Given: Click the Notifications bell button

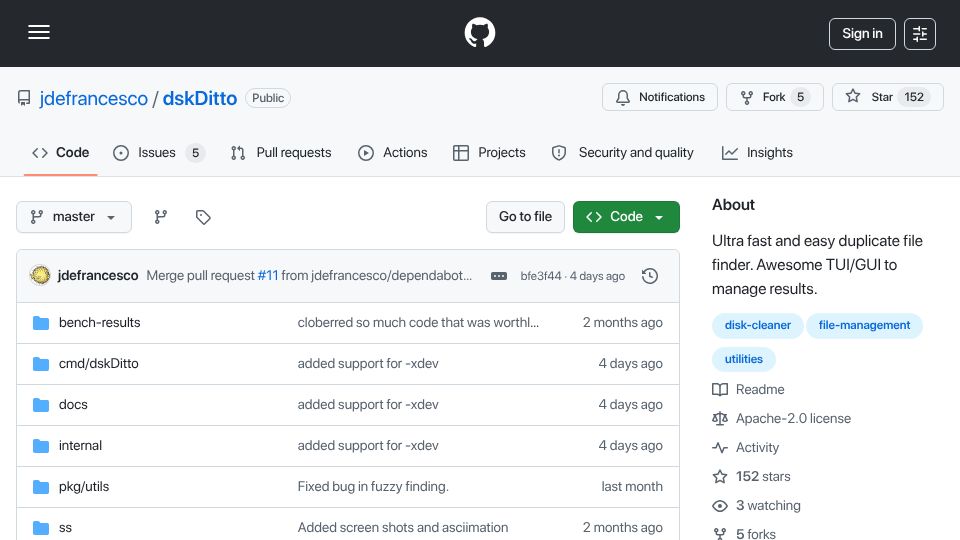Looking at the screenshot, I should click(659, 97).
